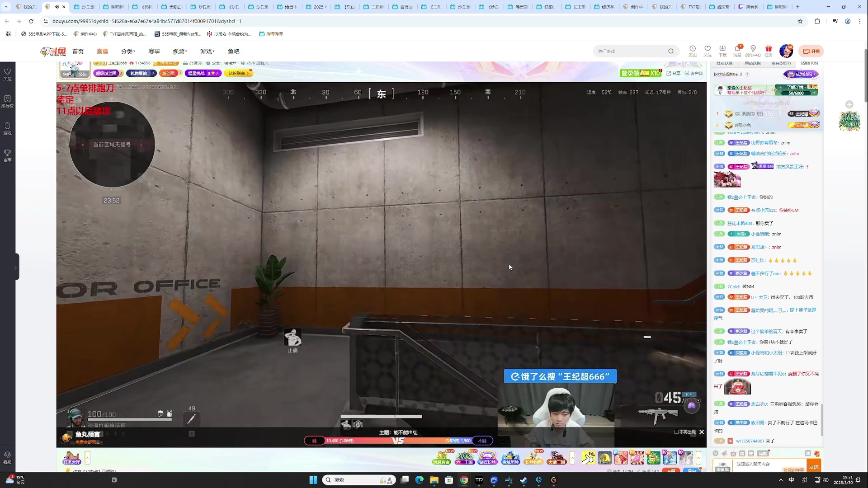Switch to the 贵宾(5057) tab
This screenshot has width=868, height=488.
tap(781, 63)
